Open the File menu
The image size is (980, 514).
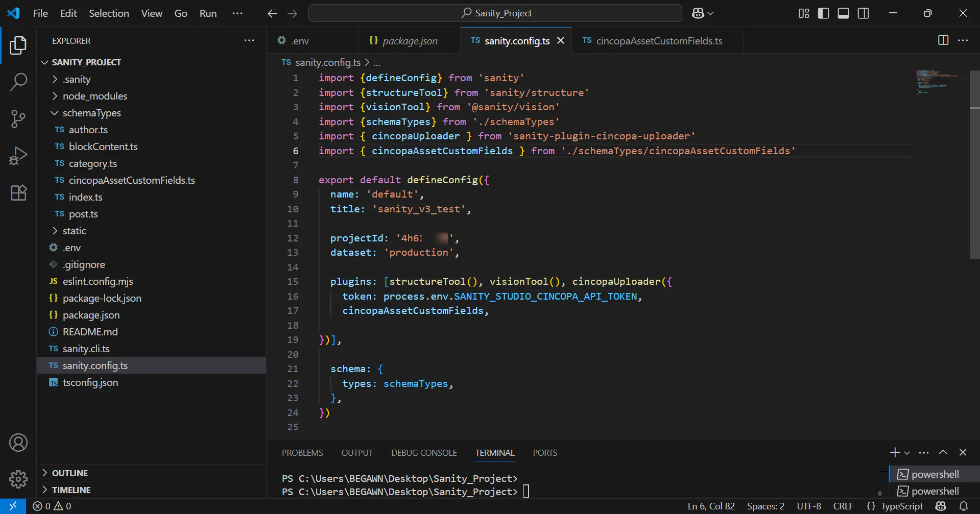pyautogui.click(x=40, y=13)
